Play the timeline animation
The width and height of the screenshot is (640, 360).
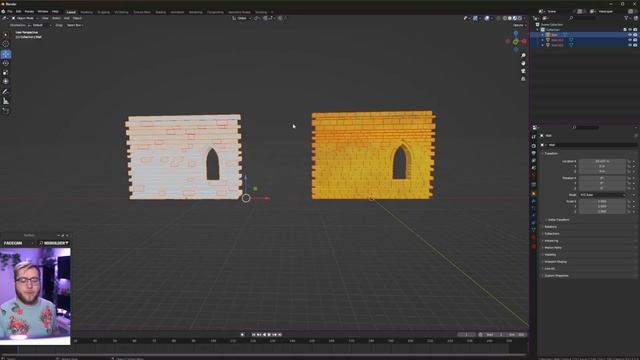(269, 334)
